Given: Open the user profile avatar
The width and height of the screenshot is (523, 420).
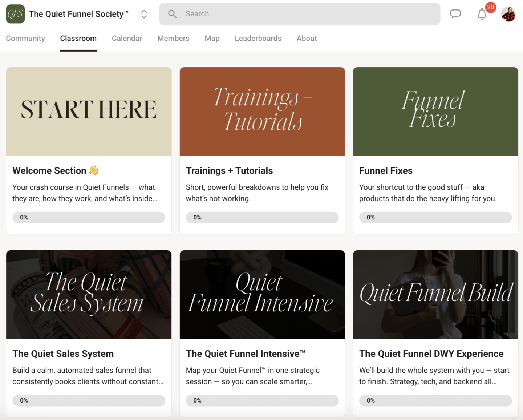Looking at the screenshot, I should coord(508,14).
